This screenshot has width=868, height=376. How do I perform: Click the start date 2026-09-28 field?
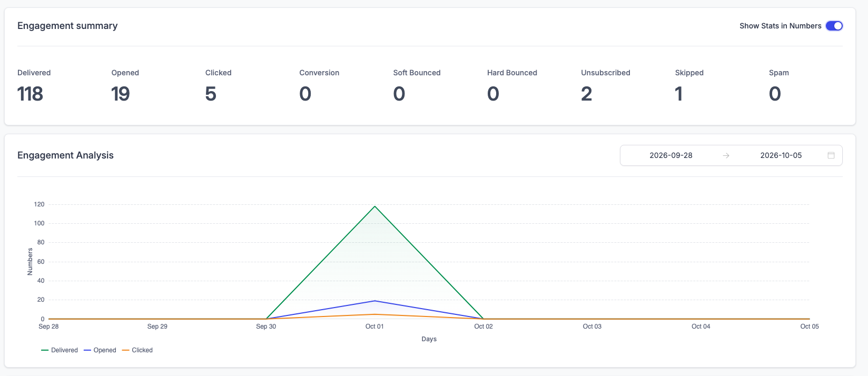point(670,155)
